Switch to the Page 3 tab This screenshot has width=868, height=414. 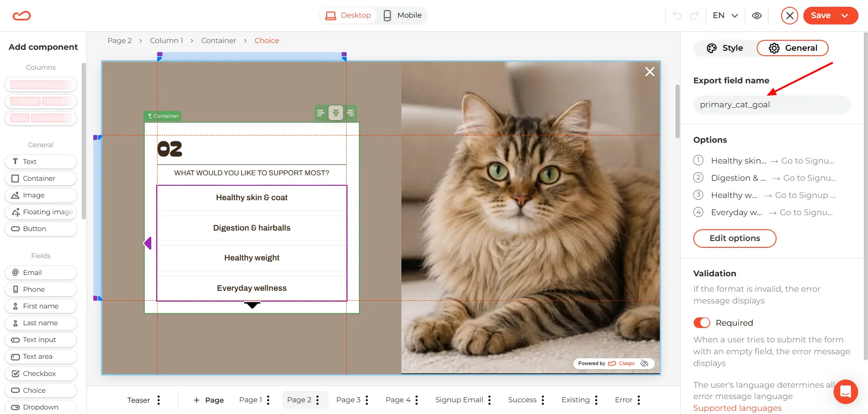(x=348, y=400)
